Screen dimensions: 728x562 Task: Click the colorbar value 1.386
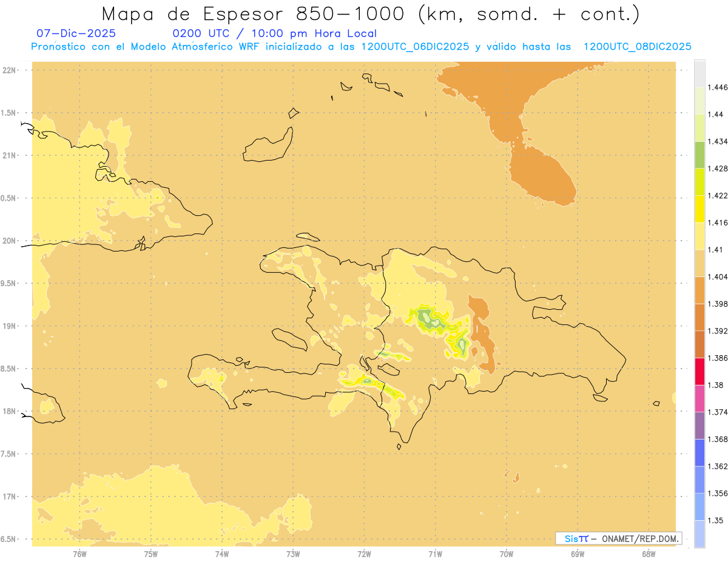click(718, 358)
